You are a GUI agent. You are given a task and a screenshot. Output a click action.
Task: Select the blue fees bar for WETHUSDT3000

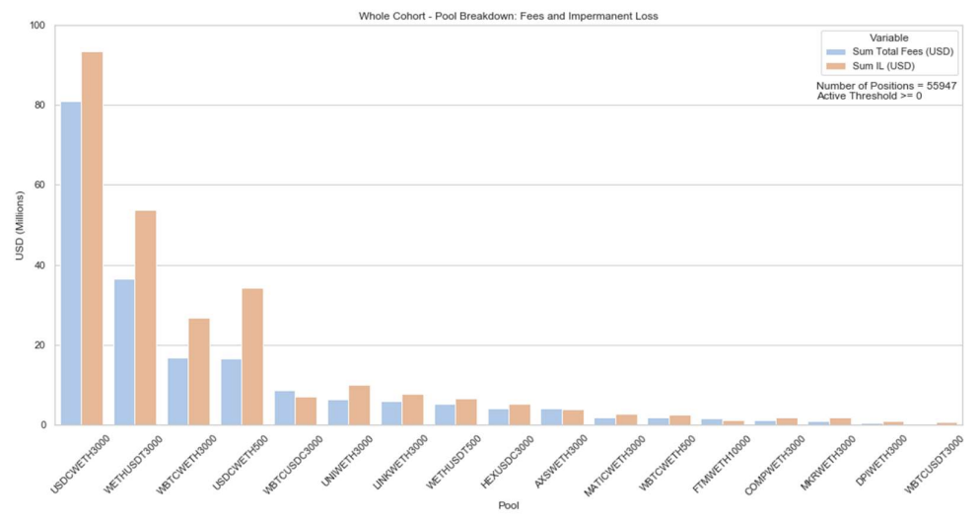tap(124, 352)
